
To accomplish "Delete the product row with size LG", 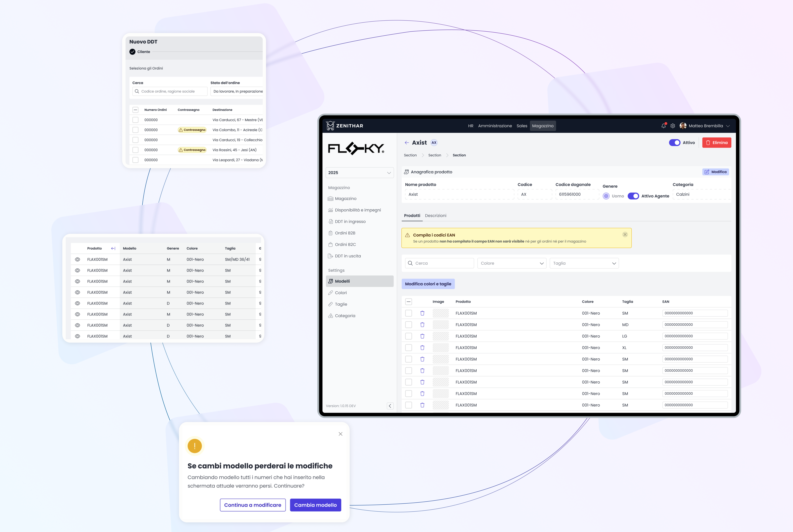I will (422, 336).
